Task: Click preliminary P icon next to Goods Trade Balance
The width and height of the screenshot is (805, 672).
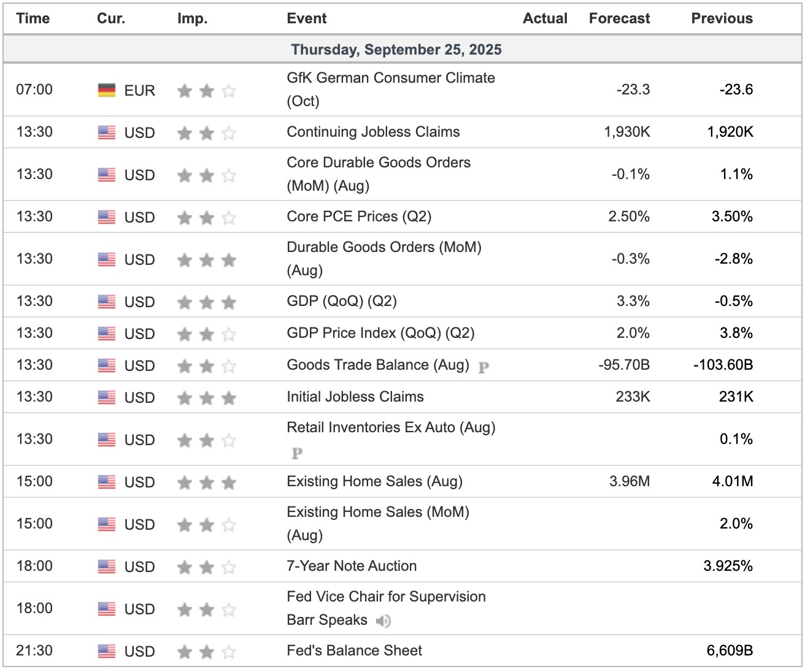Action: pyautogui.click(x=483, y=367)
